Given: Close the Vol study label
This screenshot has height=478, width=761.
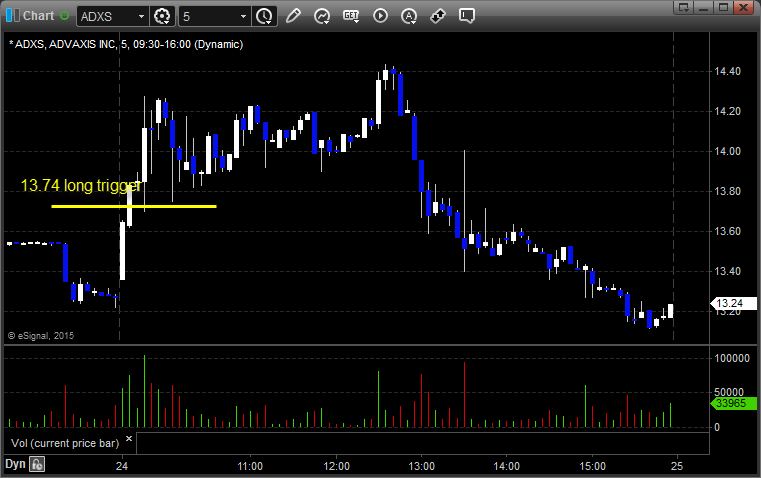Looking at the screenshot, I should click(x=129, y=439).
